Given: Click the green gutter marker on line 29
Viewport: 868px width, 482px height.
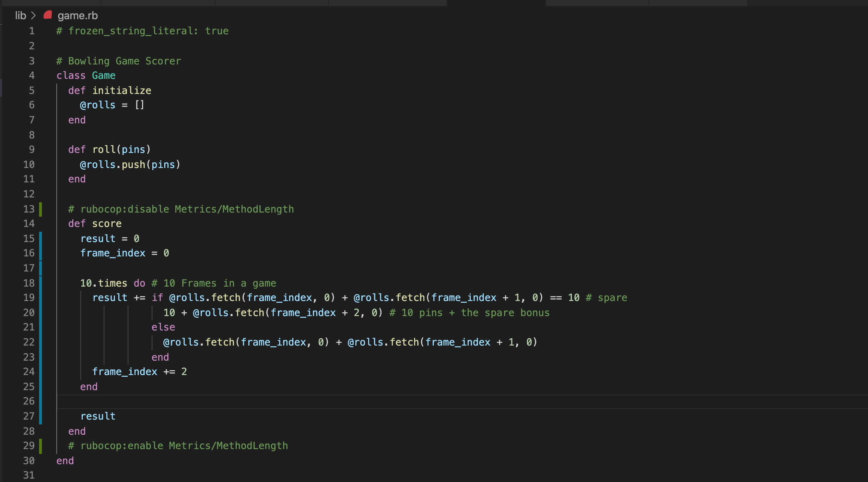Looking at the screenshot, I should pos(41,445).
